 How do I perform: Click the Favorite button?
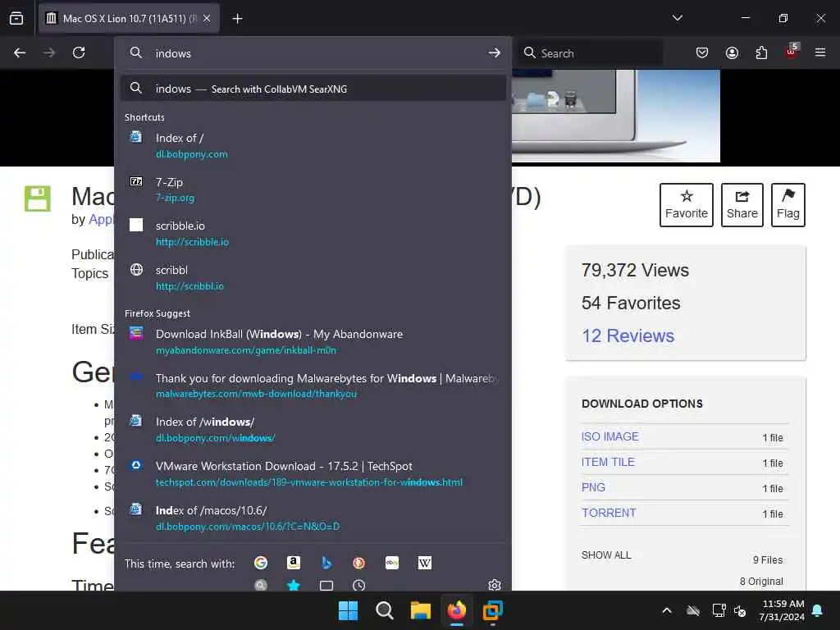(x=687, y=204)
